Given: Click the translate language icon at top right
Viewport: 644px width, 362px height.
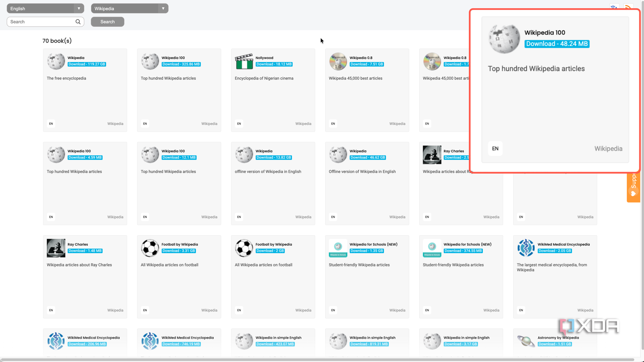Looking at the screenshot, I should tap(614, 7).
